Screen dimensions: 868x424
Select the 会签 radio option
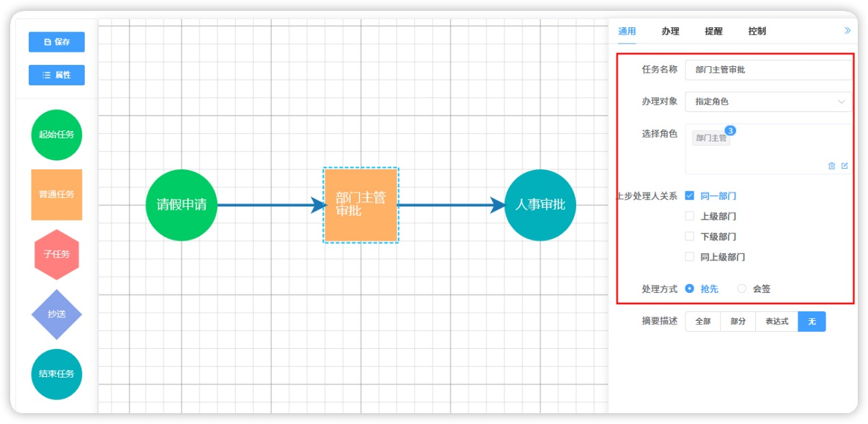click(742, 289)
